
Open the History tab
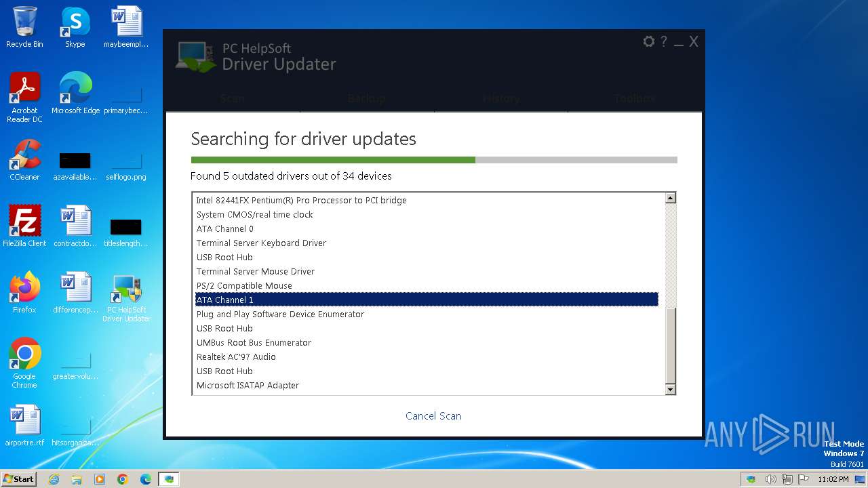click(x=501, y=98)
